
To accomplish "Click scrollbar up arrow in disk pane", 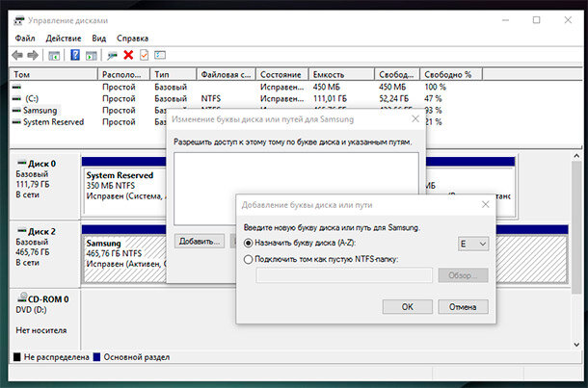I will click(x=576, y=156).
